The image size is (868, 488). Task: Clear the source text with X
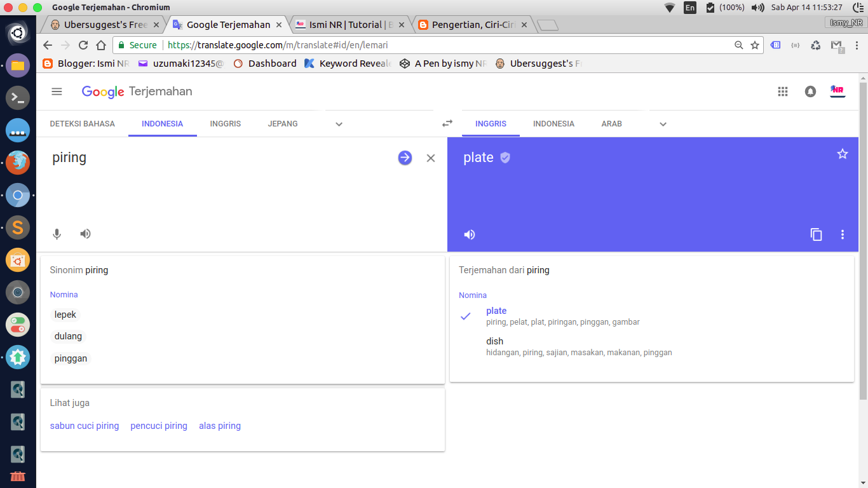pyautogui.click(x=431, y=158)
